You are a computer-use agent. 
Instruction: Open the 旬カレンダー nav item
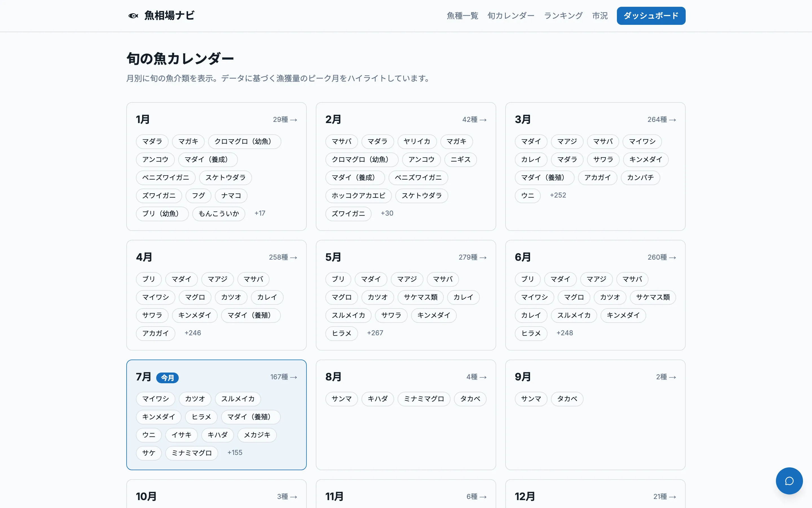(511, 16)
